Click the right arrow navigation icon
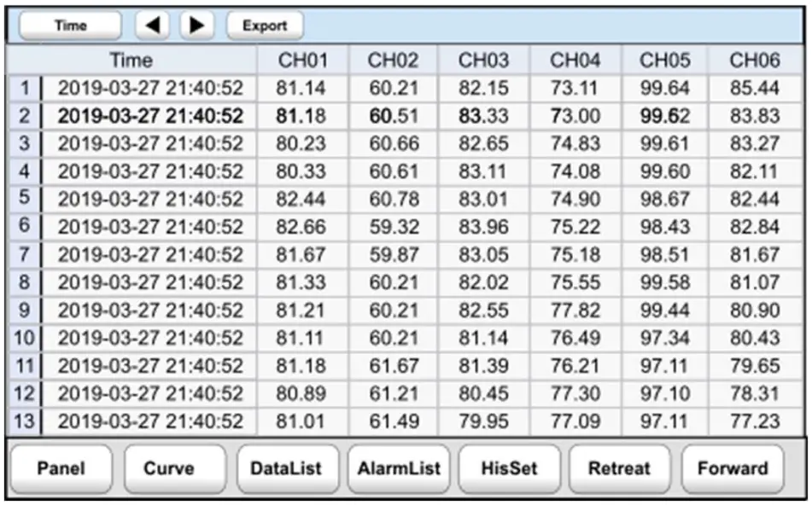This screenshot has height=505, width=812. click(x=197, y=25)
